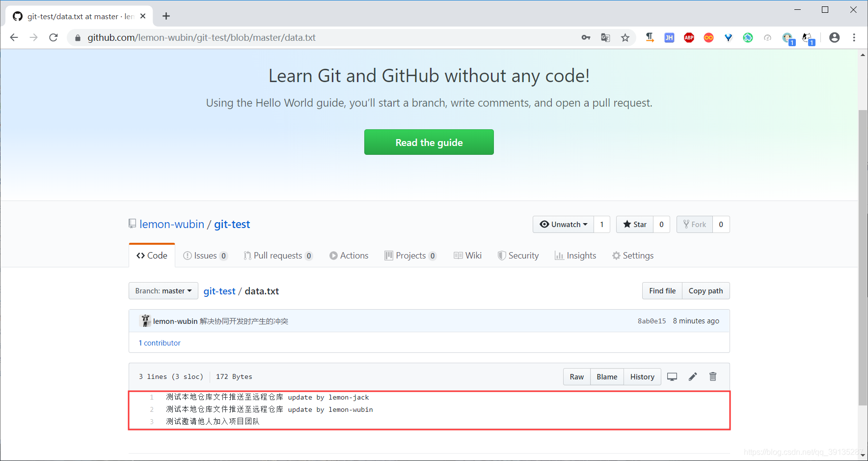868x461 pixels.
Task: Click the browser forward arrow
Action: [x=33, y=37]
